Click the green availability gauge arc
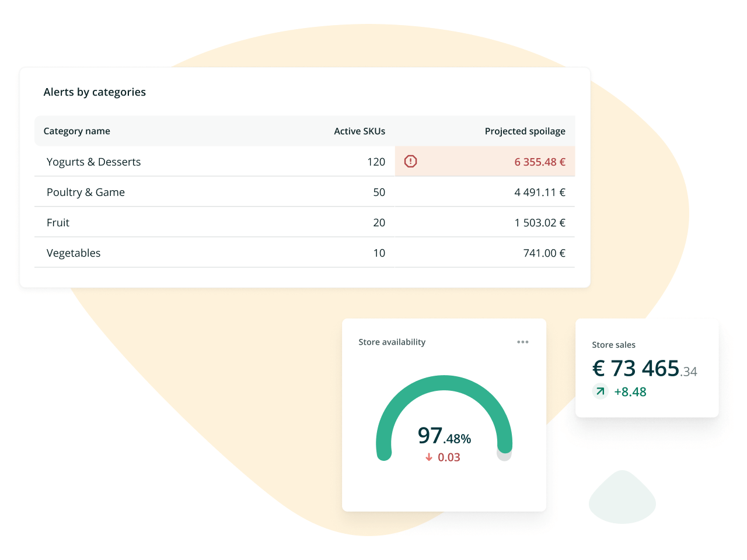The image size is (747, 560). [444, 383]
